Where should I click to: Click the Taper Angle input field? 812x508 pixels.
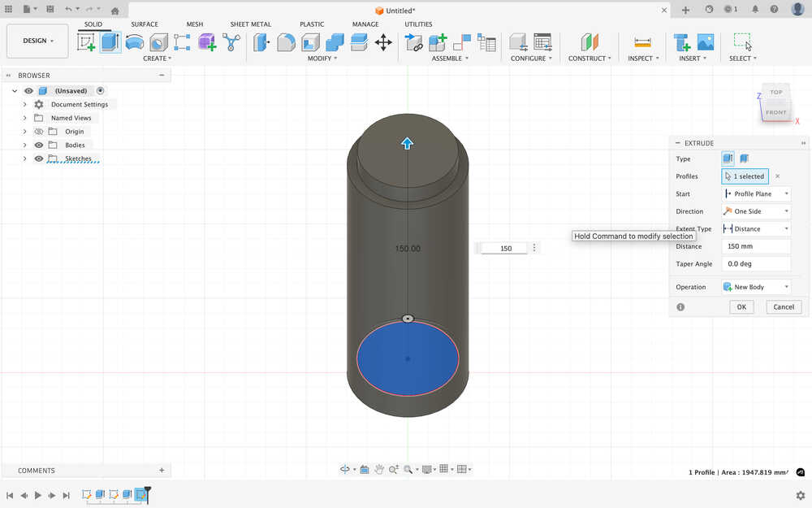coord(756,263)
